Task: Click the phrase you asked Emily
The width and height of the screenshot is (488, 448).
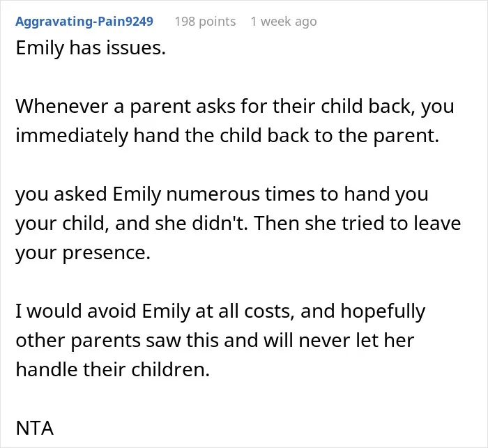Action: pos(89,195)
